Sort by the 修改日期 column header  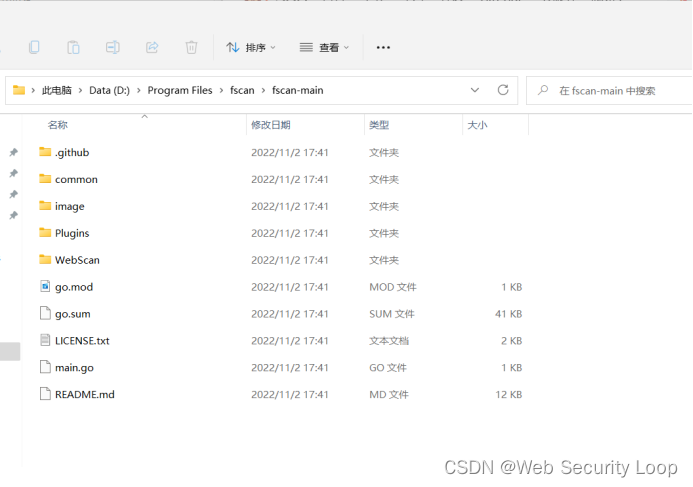click(271, 125)
